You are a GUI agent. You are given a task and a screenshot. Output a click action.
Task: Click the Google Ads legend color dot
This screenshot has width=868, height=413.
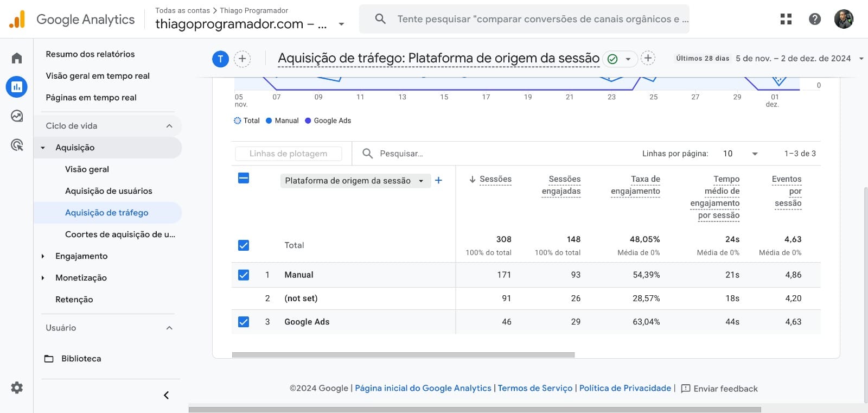[x=308, y=120]
